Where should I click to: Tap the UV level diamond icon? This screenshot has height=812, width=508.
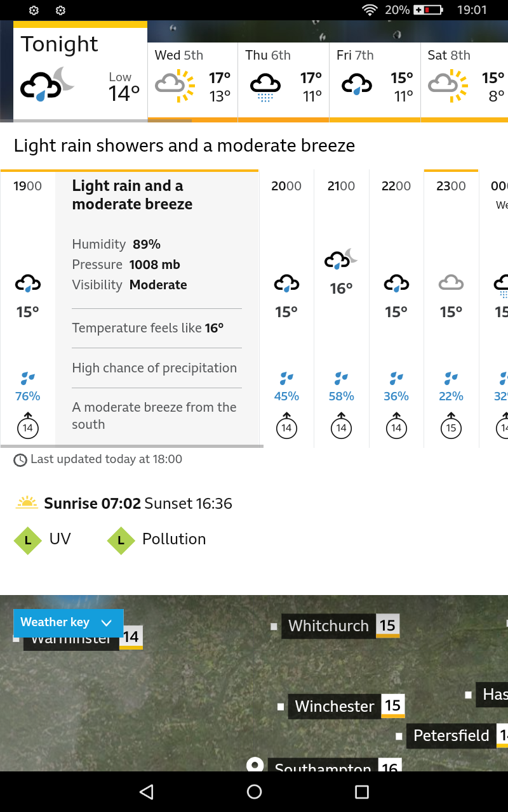(27, 540)
